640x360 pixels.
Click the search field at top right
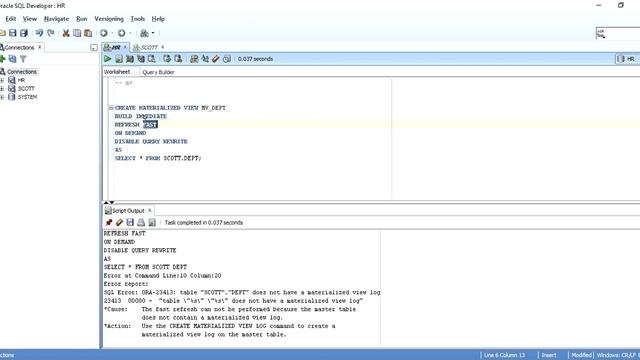[618, 33]
